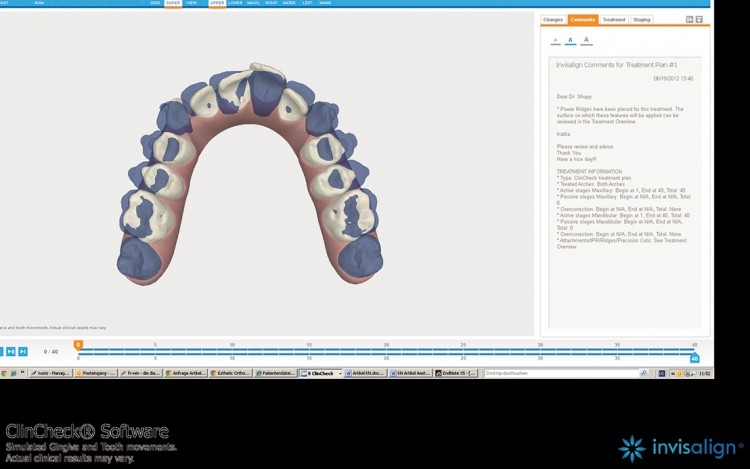Switch to ANTER front view
The width and height of the screenshot is (750, 469).
(x=289, y=3)
